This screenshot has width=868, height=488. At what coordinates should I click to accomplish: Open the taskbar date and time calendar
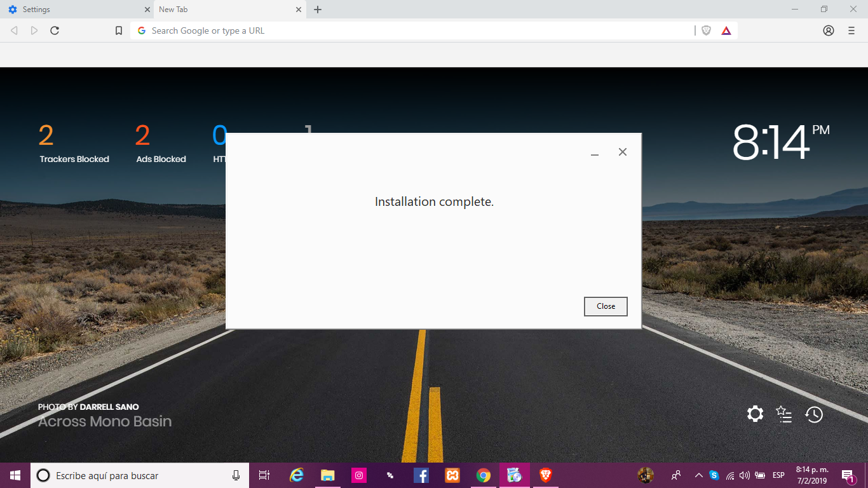click(812, 475)
